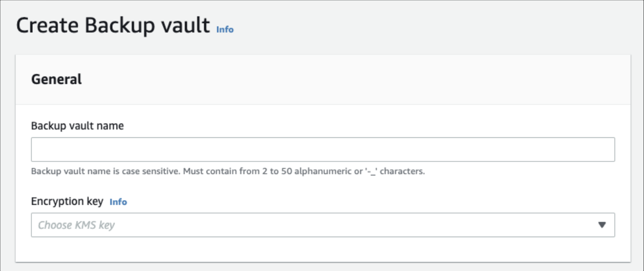Show encryption key help via Info link
This screenshot has height=271, width=644.
pyautogui.click(x=118, y=202)
